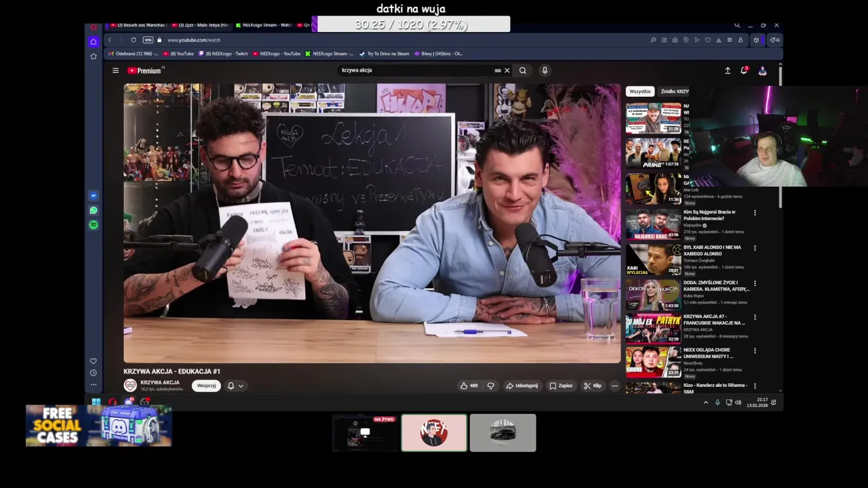Open the sidebar heart (pinboards) icon
Viewport: 868px width, 488px height.
tap(94, 361)
